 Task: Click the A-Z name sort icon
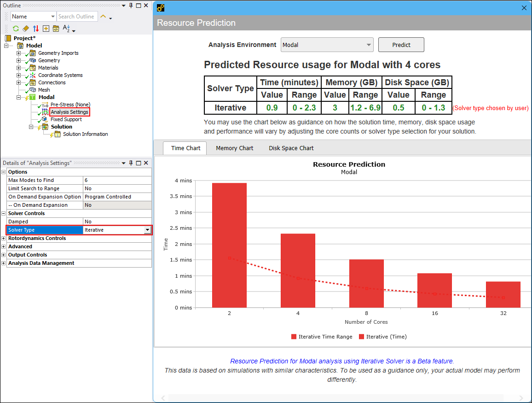pyautogui.click(x=67, y=28)
